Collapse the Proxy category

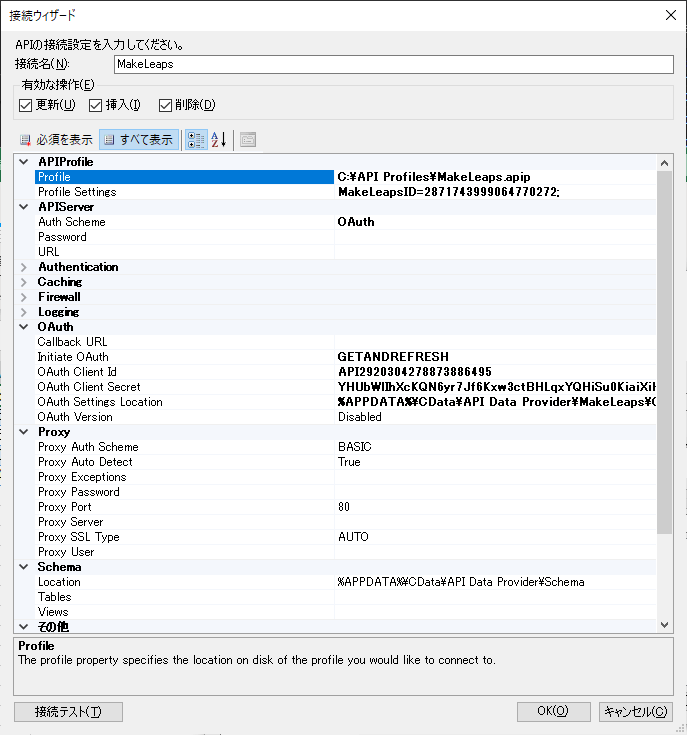(x=24, y=432)
